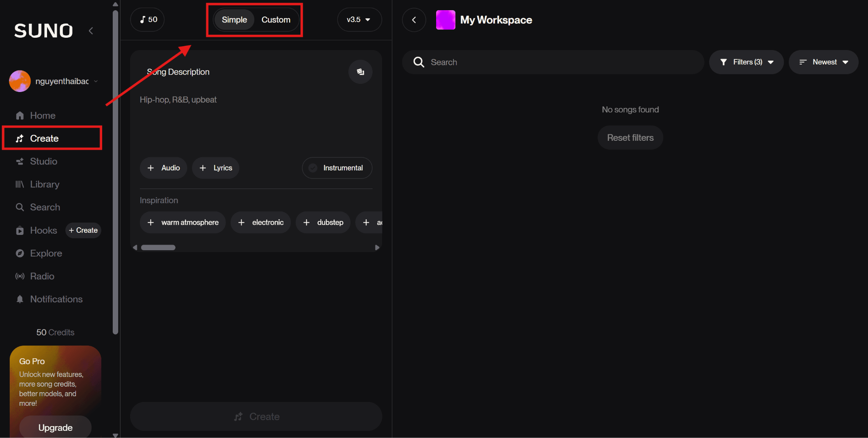Click the workspace search magnifier icon
Screen dimensions: 868x438
point(419,62)
